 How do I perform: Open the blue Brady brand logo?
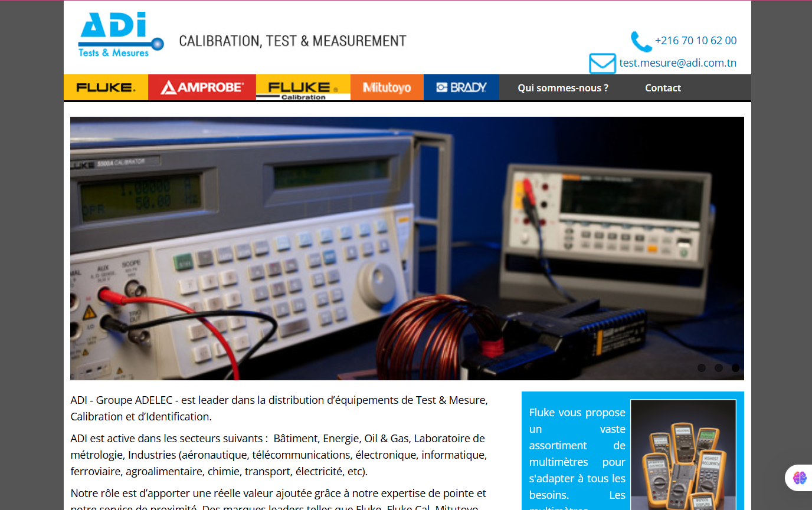pos(461,88)
